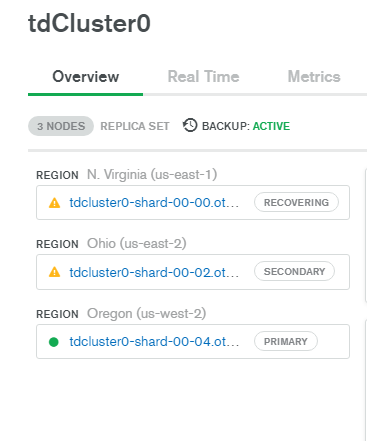Click the PRIMARY status badge
The height and width of the screenshot is (441, 367).
tap(286, 341)
